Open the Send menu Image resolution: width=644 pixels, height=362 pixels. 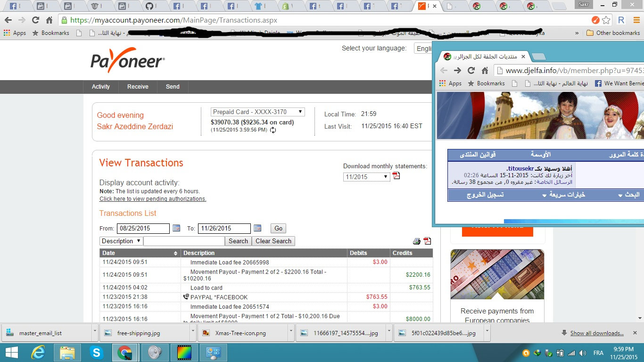(173, 87)
